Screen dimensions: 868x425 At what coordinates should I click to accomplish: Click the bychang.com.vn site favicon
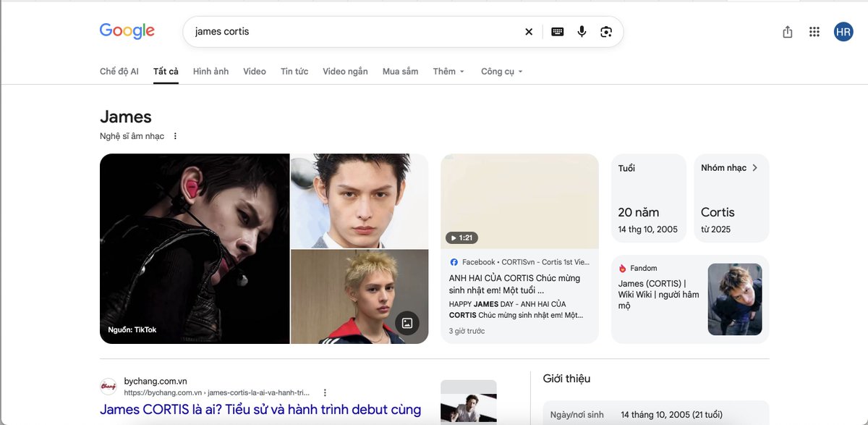[x=109, y=387]
